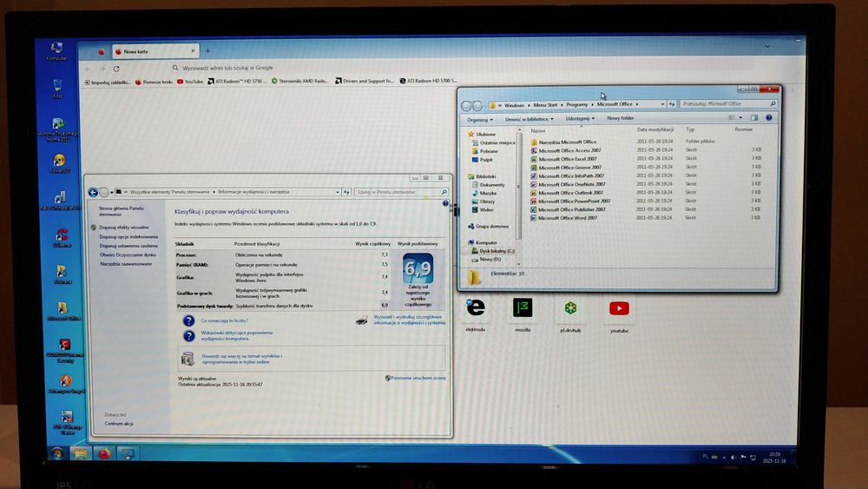The width and height of the screenshot is (868, 489).
Task: Open Windows Explorer from the taskbar
Action: click(81, 453)
